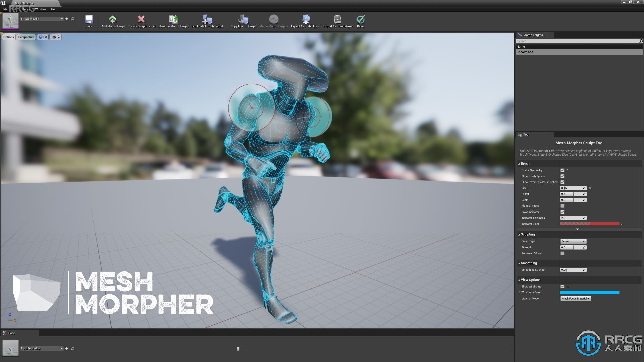Expand Indicator Color property
Screen dimensions: 644x362
tap(519, 224)
